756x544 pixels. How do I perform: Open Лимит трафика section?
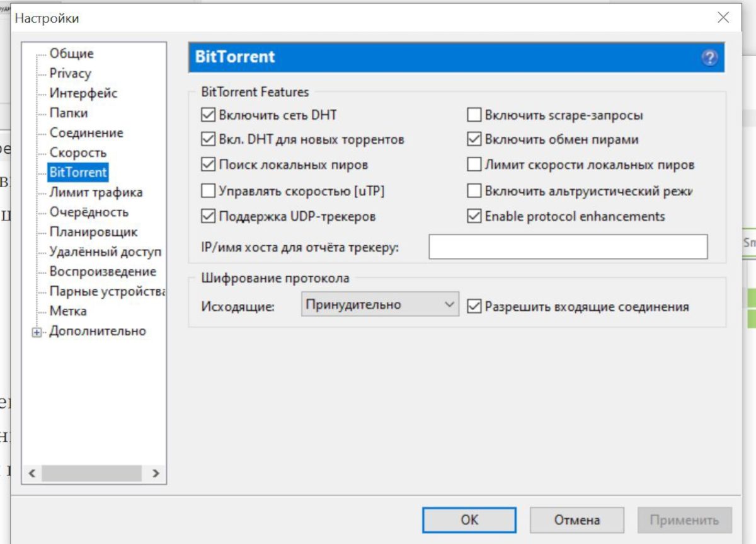click(96, 192)
